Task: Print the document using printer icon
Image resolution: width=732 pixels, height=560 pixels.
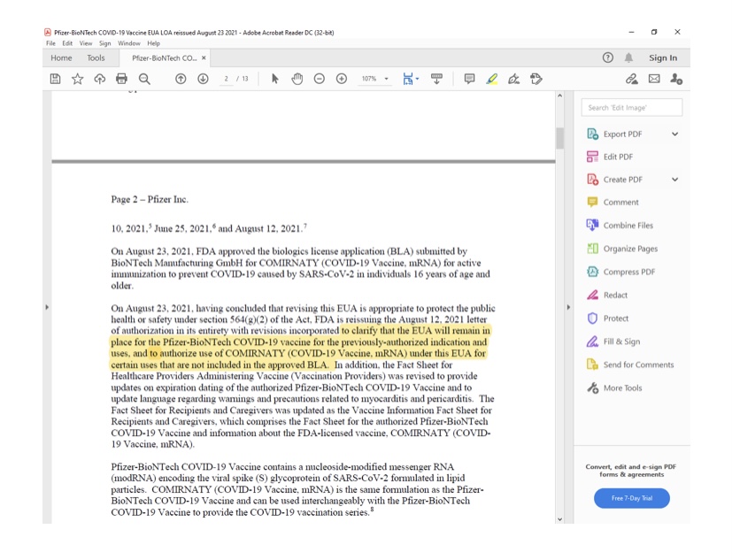Action: click(121, 79)
